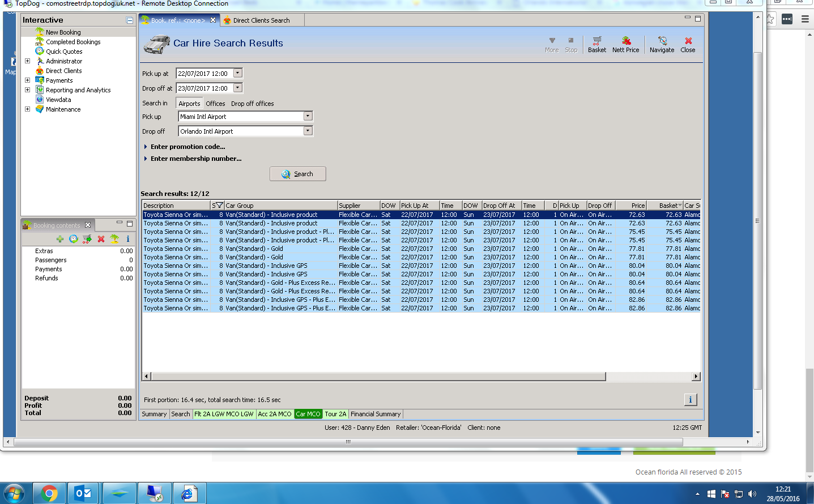Select the Drop off offices toggle
Screen dimensions: 814x504
point(252,104)
